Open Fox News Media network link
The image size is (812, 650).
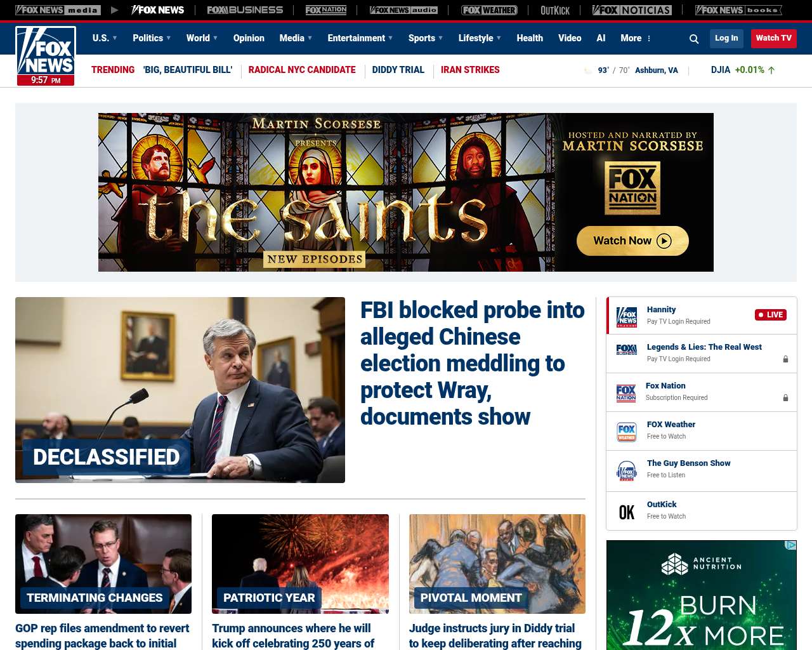58,10
